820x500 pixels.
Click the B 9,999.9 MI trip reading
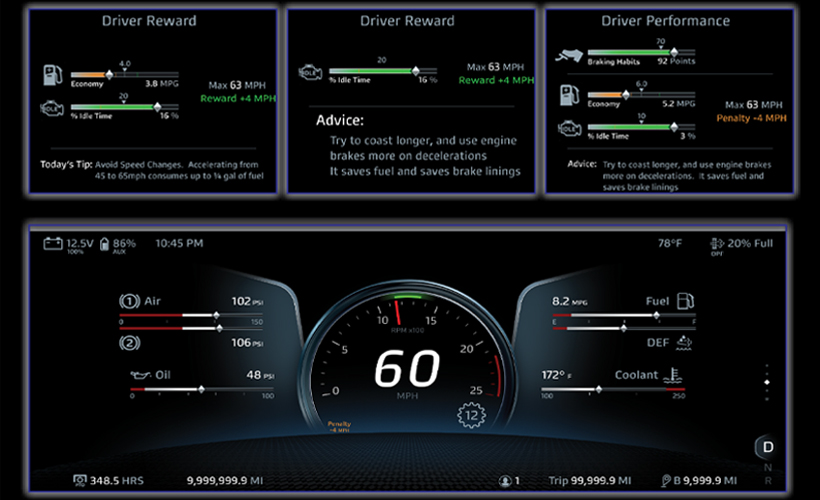[x=705, y=480]
